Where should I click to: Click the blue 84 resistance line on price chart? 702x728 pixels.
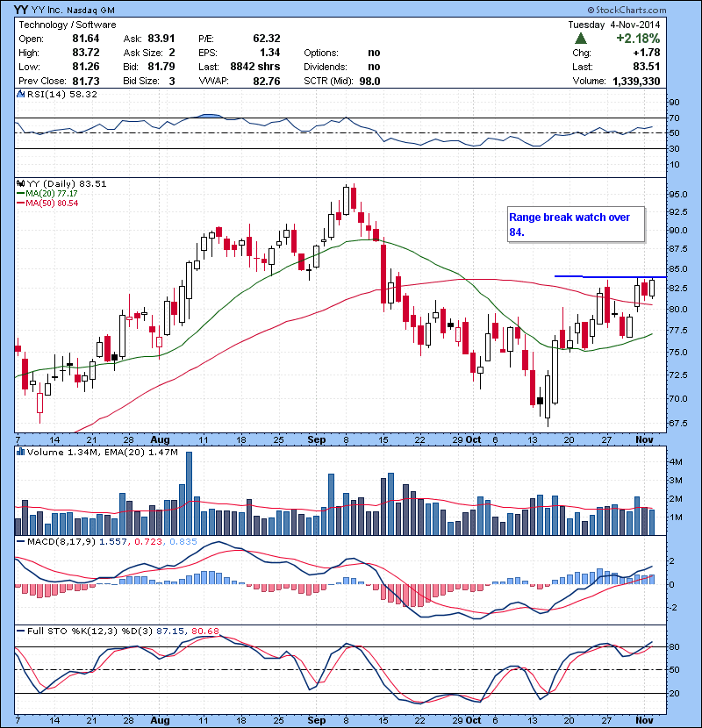[x=611, y=276]
